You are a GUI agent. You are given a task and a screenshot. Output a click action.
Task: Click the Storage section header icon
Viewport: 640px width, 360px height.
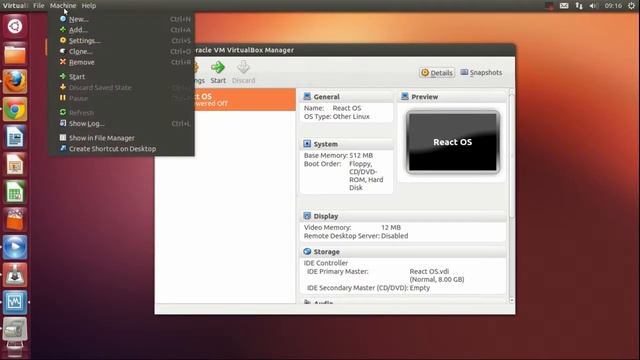point(307,251)
